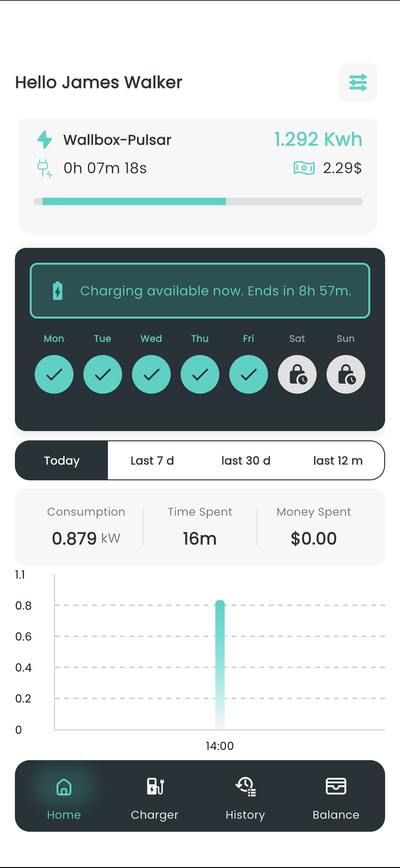This screenshot has height=868, width=400.
Task: Unlock the Sunday locked schedule
Action: click(346, 374)
